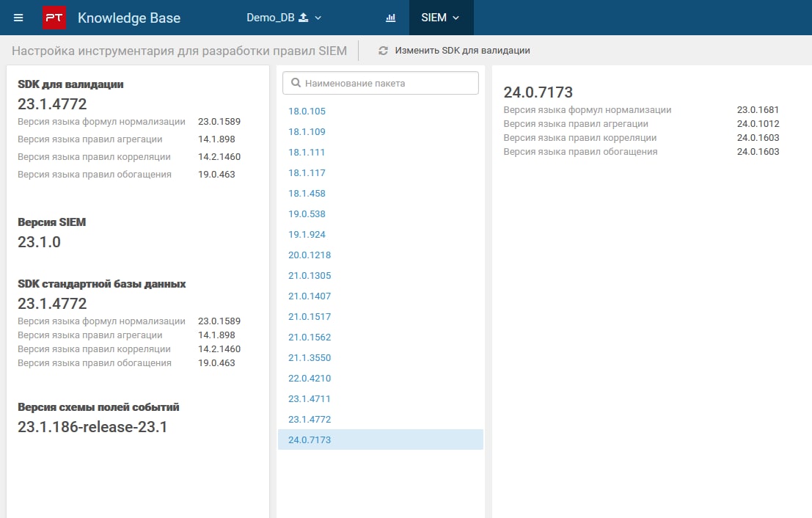Select package 21.0.1407
The width and height of the screenshot is (812, 518).
pos(310,296)
